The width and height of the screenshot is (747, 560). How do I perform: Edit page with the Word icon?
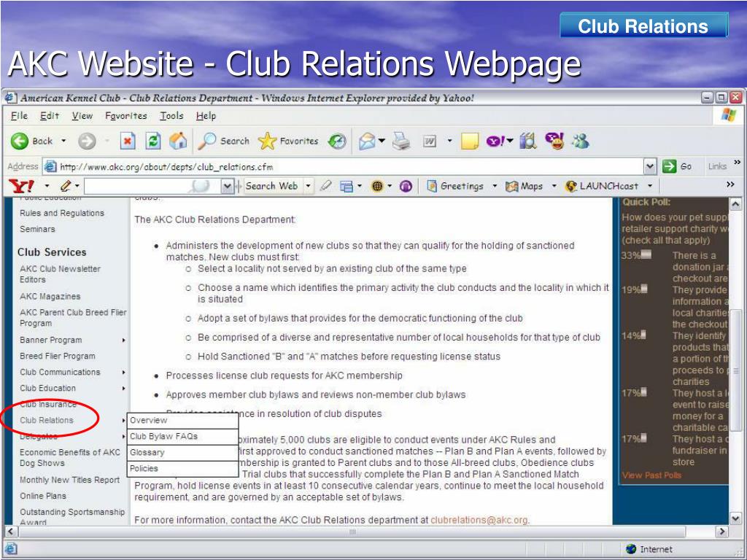pyautogui.click(x=430, y=141)
